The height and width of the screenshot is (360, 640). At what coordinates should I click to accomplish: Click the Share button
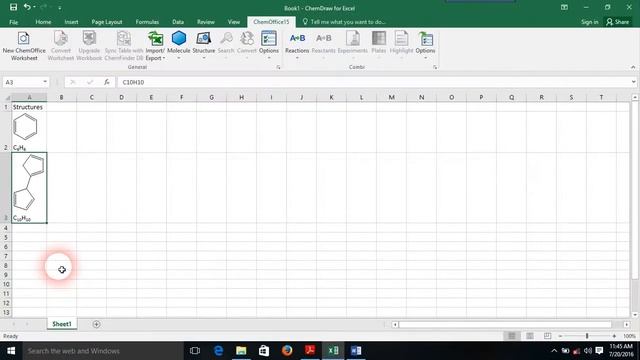pos(618,22)
